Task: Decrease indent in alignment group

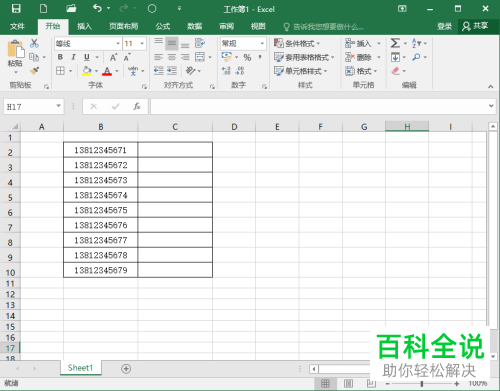Action: [x=159, y=71]
